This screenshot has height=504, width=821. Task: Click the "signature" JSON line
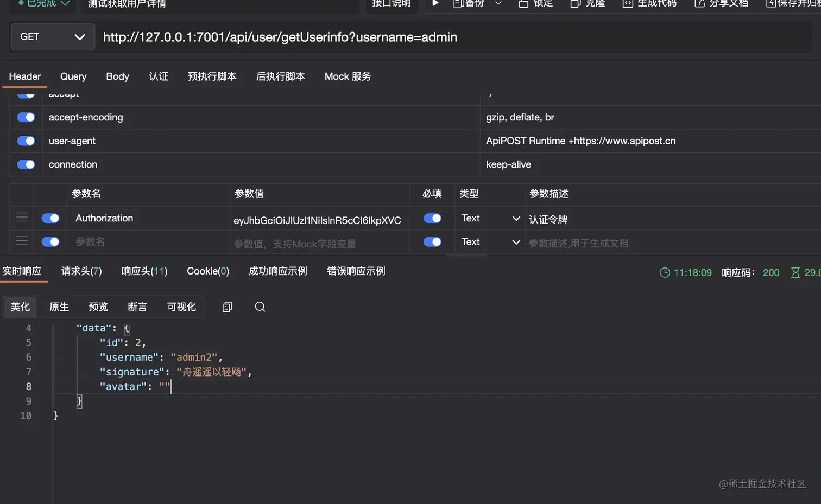click(x=175, y=372)
